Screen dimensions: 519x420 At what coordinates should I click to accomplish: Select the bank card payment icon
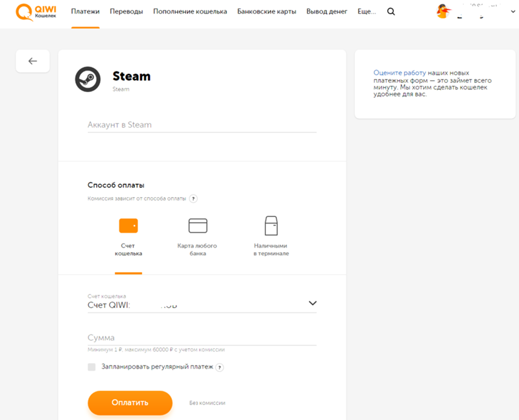point(198,226)
